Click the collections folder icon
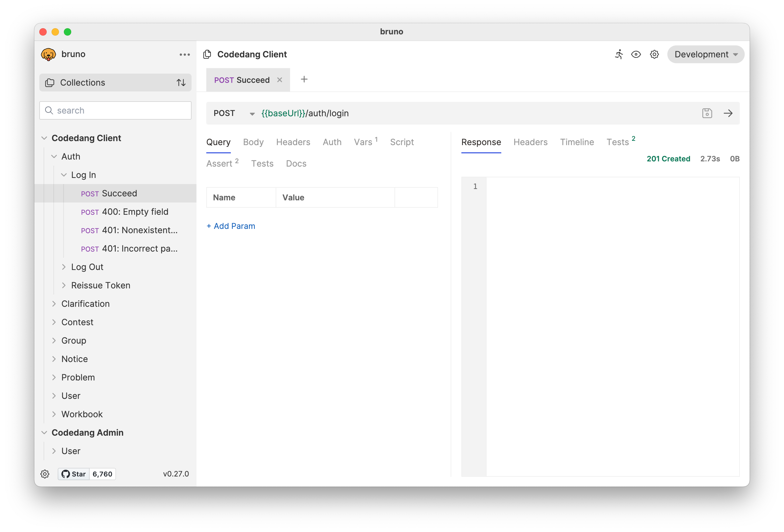The image size is (784, 532). [50, 83]
